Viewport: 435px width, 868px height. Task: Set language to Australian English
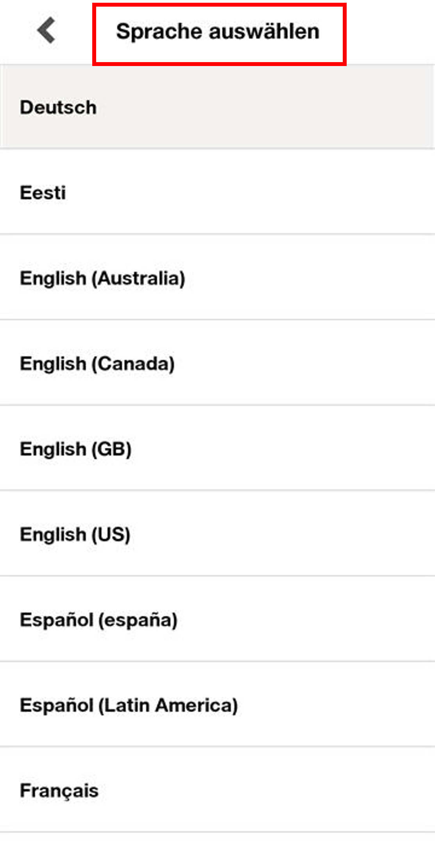217,278
